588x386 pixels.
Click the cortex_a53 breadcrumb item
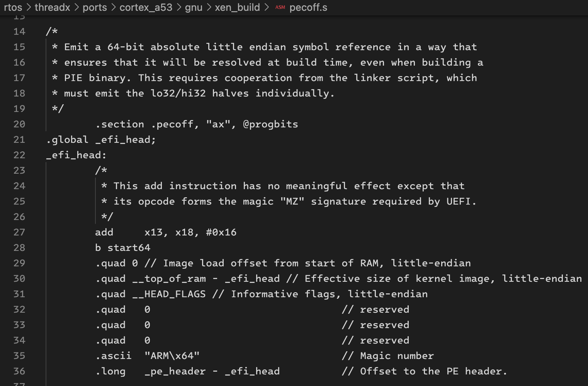146,7
